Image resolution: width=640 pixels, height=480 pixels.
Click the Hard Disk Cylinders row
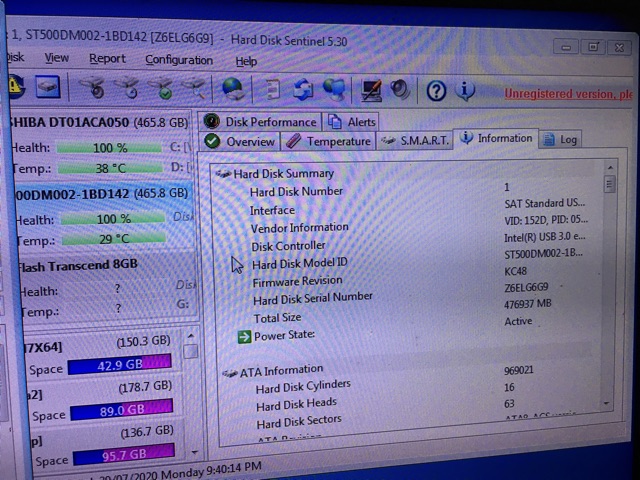303,386
